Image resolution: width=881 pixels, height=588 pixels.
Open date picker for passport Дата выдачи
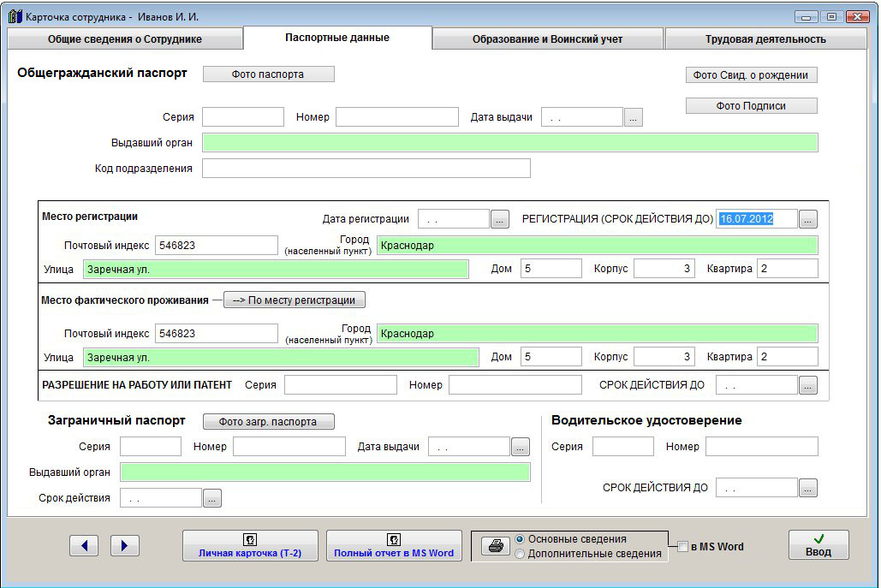pyautogui.click(x=634, y=117)
